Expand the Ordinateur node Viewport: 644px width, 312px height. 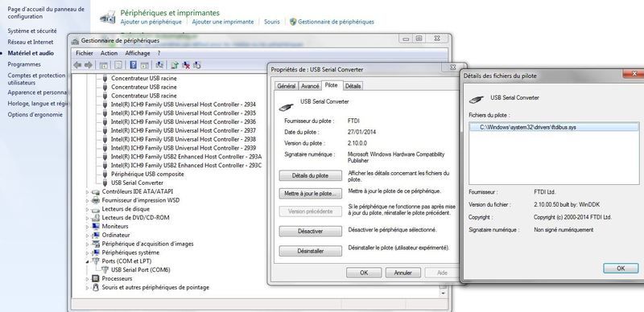pyautogui.click(x=87, y=236)
